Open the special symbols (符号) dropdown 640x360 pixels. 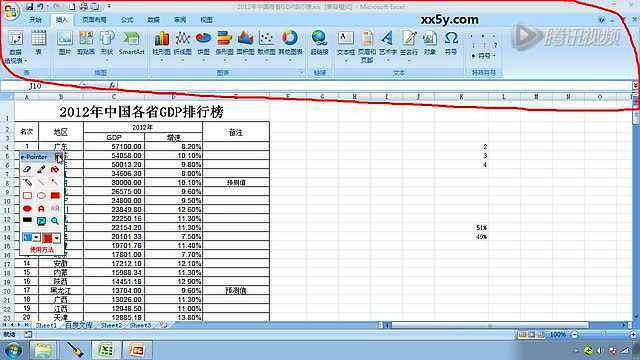point(484,56)
